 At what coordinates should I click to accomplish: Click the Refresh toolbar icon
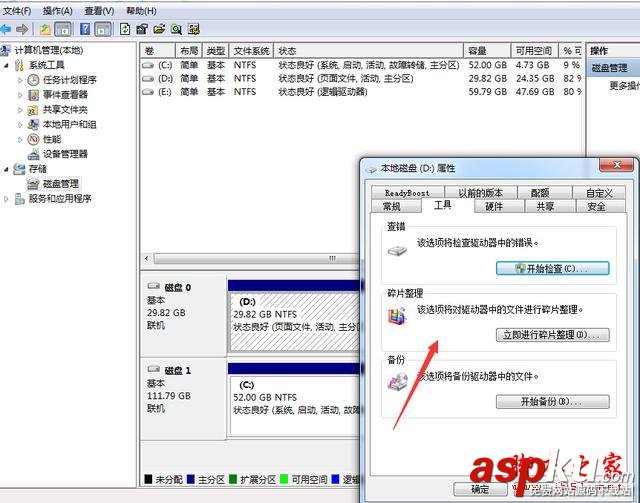125,29
